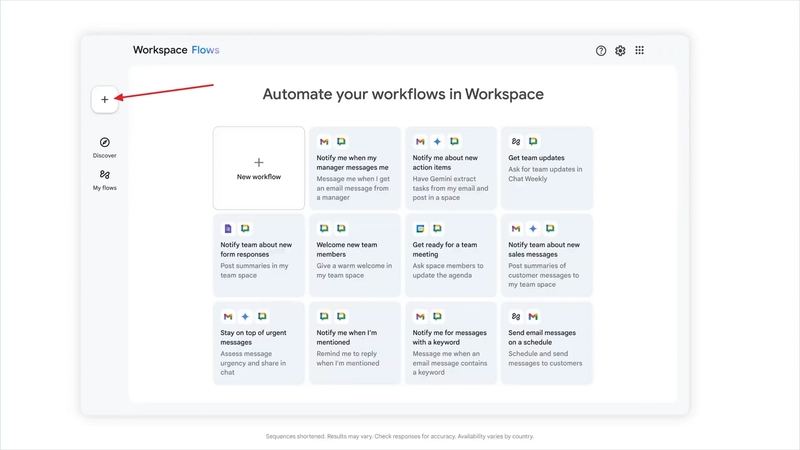Select 'Notify me when my manager messages me' title
The width and height of the screenshot is (800, 450).
pyautogui.click(x=352, y=163)
